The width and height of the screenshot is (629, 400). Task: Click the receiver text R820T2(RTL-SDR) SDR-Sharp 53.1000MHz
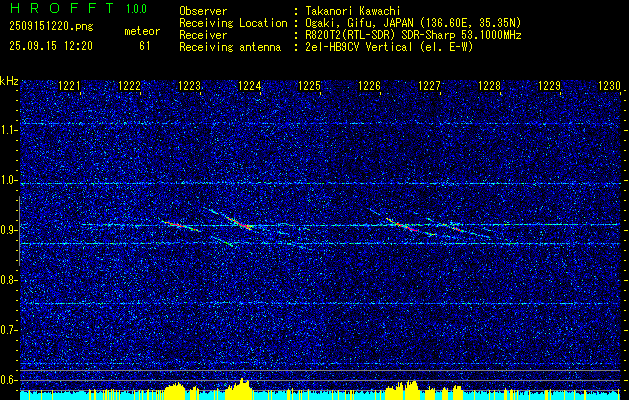(x=413, y=35)
